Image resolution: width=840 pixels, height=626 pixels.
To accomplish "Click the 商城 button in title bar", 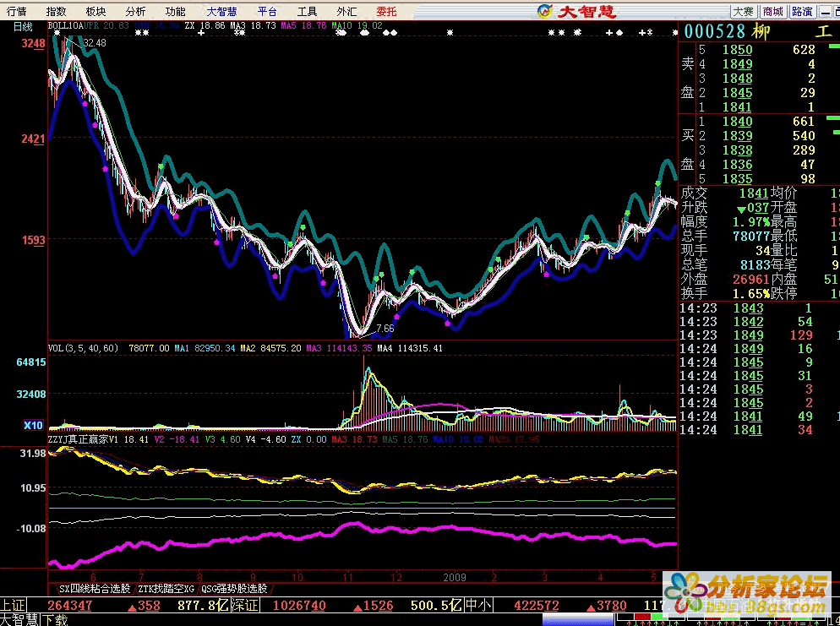I will (x=772, y=11).
